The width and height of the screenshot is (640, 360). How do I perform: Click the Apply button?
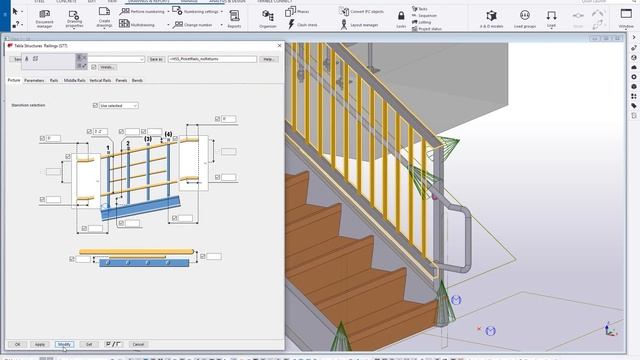(40, 344)
